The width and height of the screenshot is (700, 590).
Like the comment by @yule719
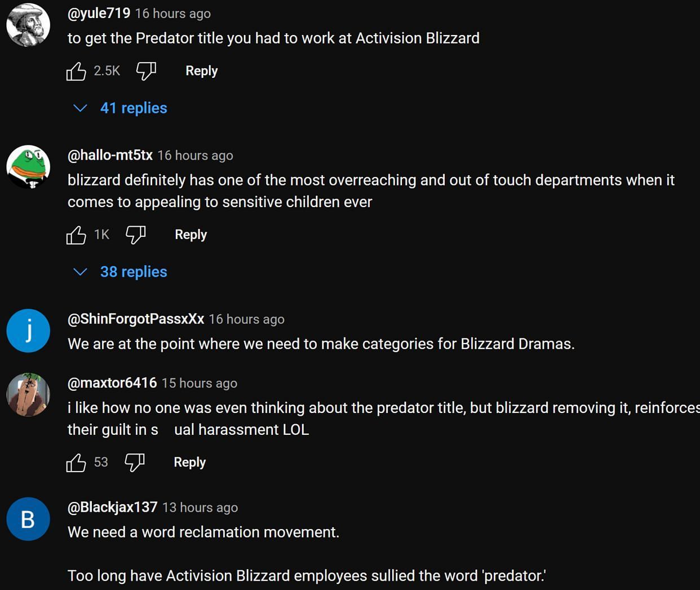(x=76, y=71)
